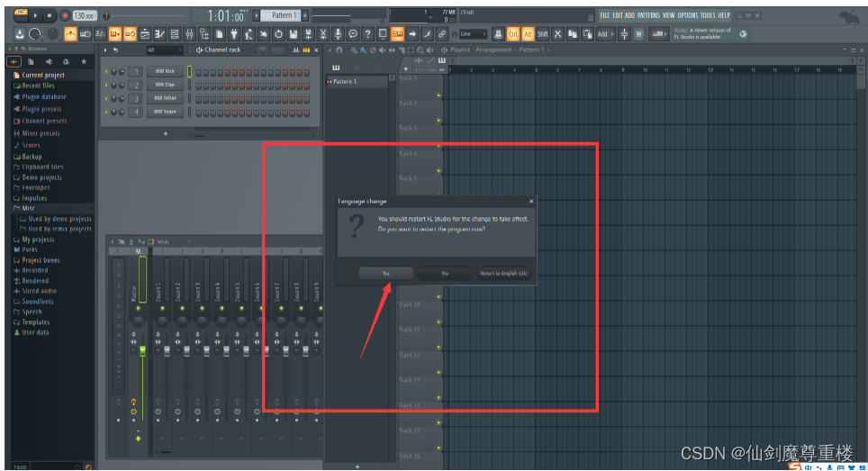Screen dimensions: 868x471
Task: Click No in Language change dialog
Action: [x=445, y=274]
